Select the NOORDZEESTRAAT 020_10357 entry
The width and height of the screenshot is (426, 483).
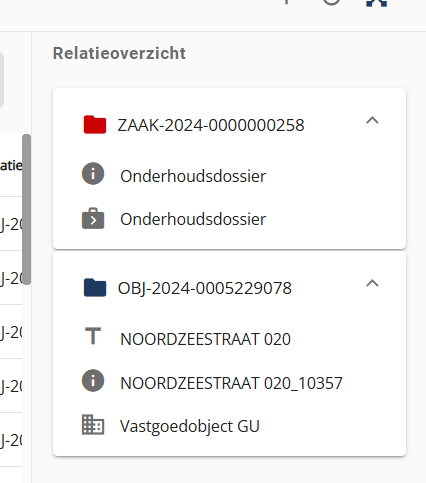231,383
